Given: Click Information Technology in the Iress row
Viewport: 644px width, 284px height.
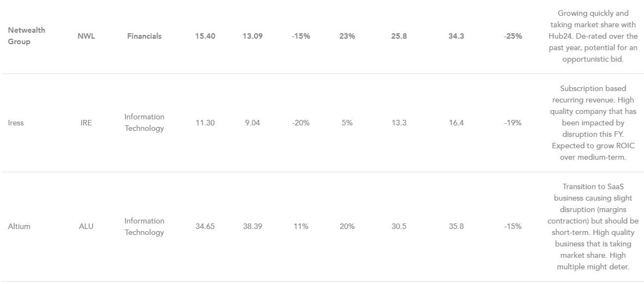Looking at the screenshot, I should (x=144, y=123).
